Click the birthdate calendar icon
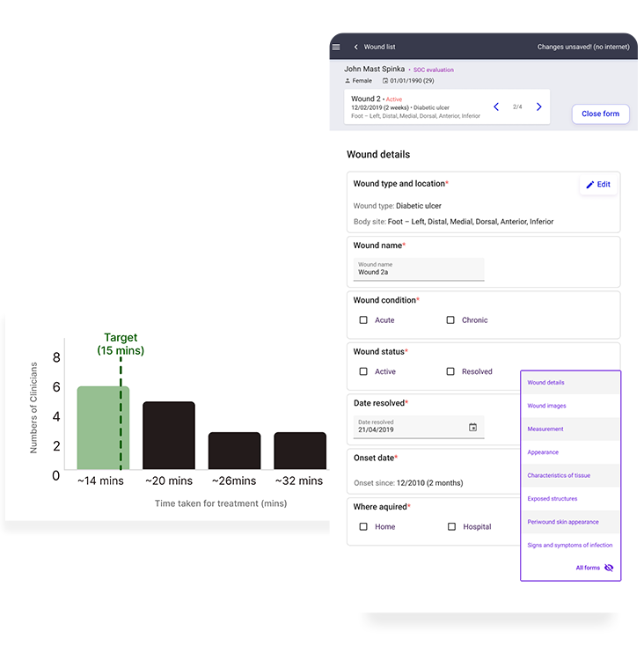644x653 pixels. [385, 81]
